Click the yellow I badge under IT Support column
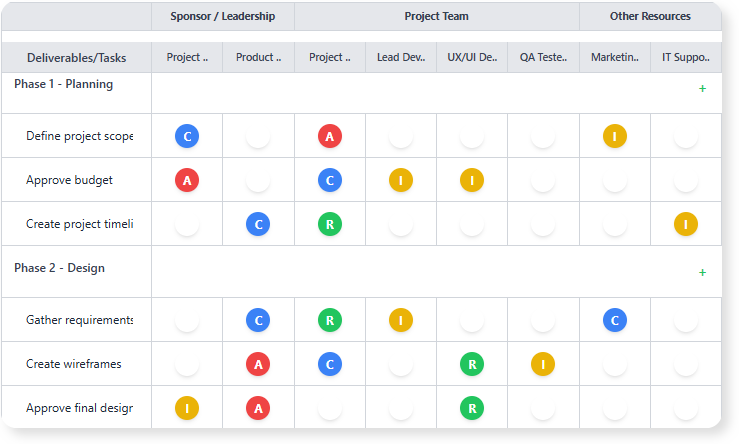 686,224
